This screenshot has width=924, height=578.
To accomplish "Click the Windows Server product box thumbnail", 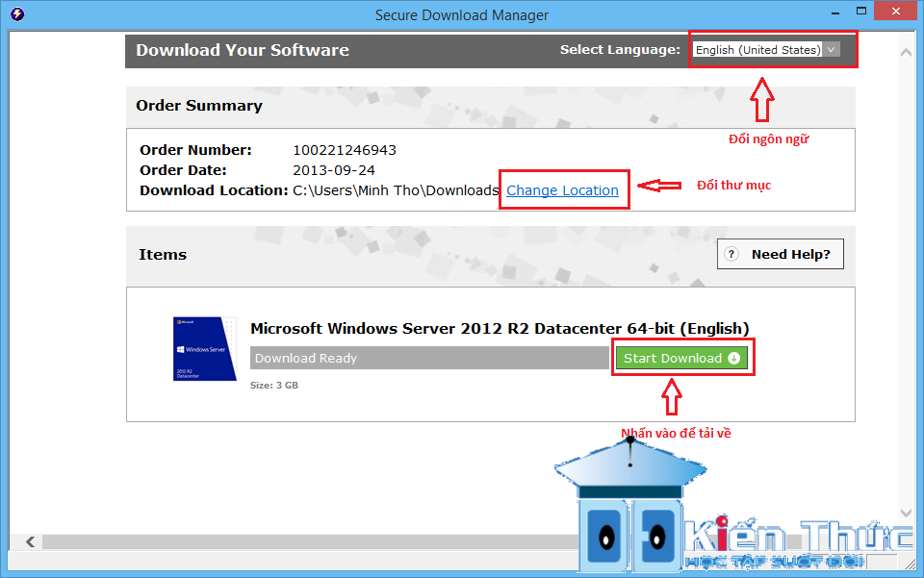I will point(204,348).
